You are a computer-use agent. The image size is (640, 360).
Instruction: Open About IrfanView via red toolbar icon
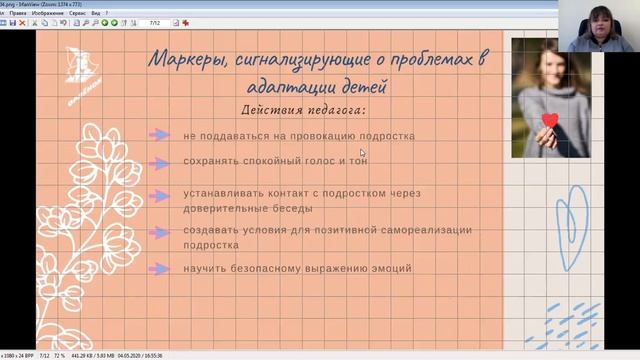(x=186, y=23)
